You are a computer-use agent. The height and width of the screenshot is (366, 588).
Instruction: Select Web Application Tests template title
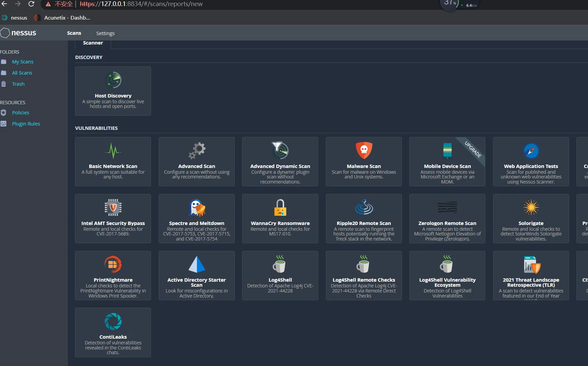click(x=531, y=166)
